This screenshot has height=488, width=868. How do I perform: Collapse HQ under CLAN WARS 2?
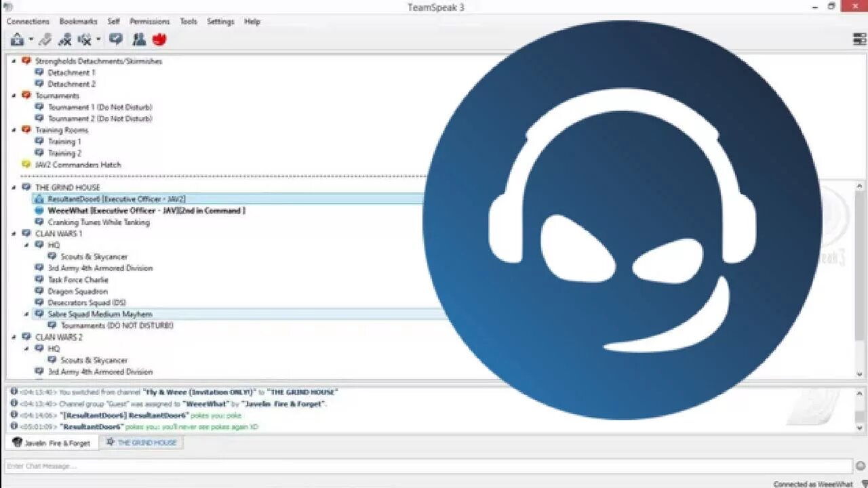(27, 348)
